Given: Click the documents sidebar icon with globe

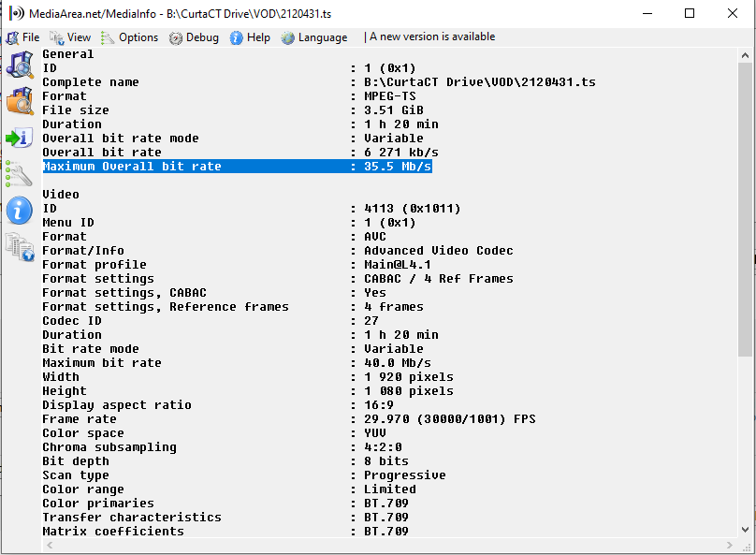Looking at the screenshot, I should pos(20,247).
